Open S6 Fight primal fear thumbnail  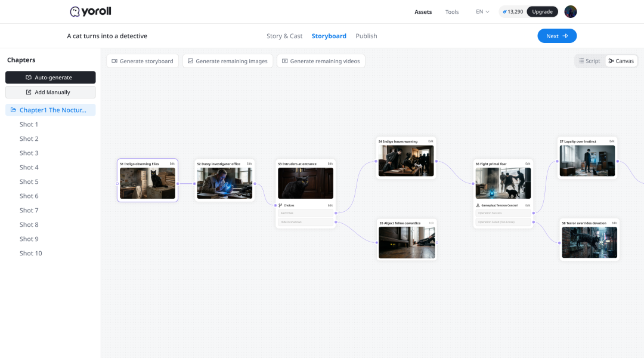503,183
